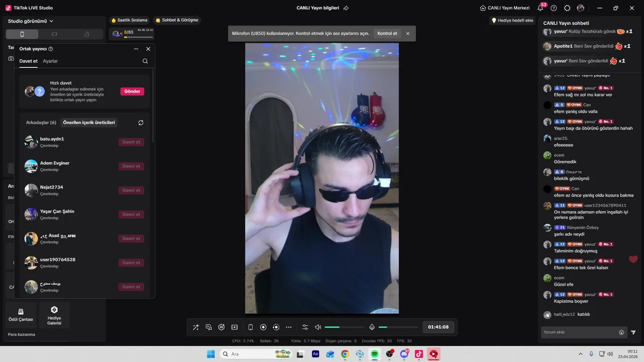Search co-hosts with the magnifier icon
Screen dimensions: 644x362
(x=145, y=61)
